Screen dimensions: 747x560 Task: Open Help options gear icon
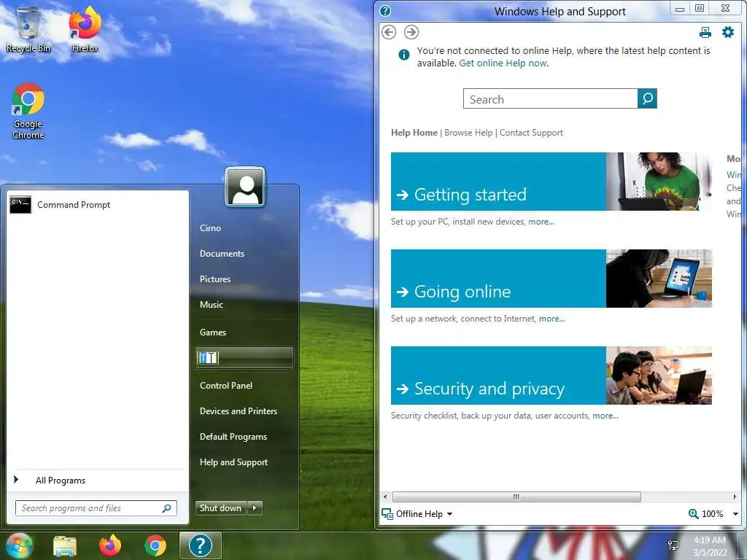728,32
